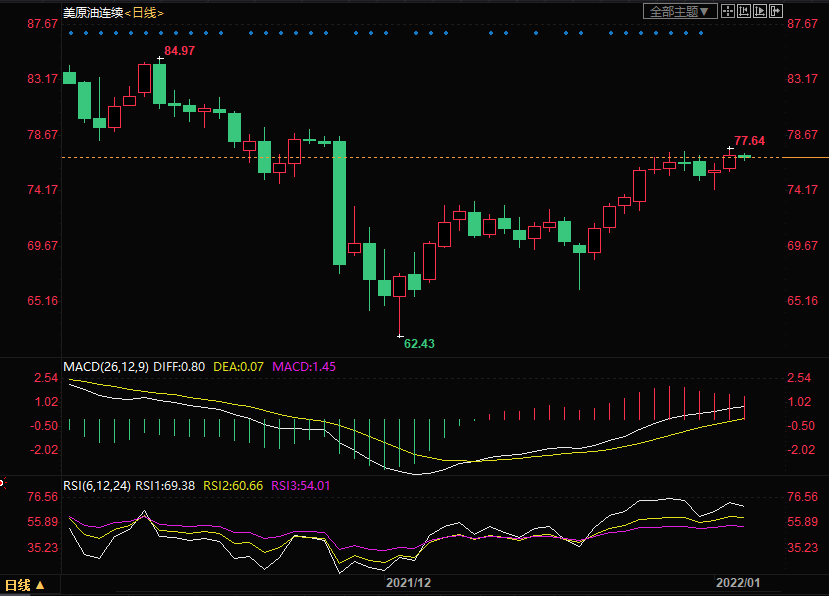This screenshot has height=596, width=829.
Task: Click the cross marker at the 62.43 low
Action: click(x=400, y=335)
